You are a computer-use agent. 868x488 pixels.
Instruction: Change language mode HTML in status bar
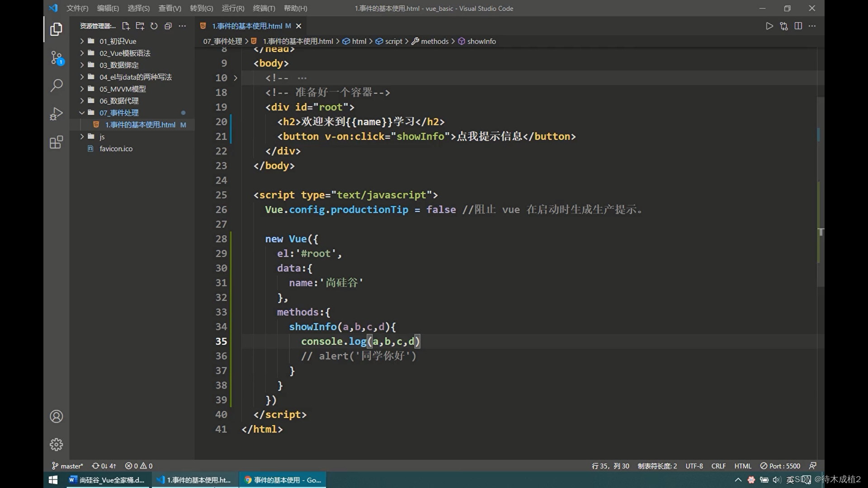click(x=743, y=466)
